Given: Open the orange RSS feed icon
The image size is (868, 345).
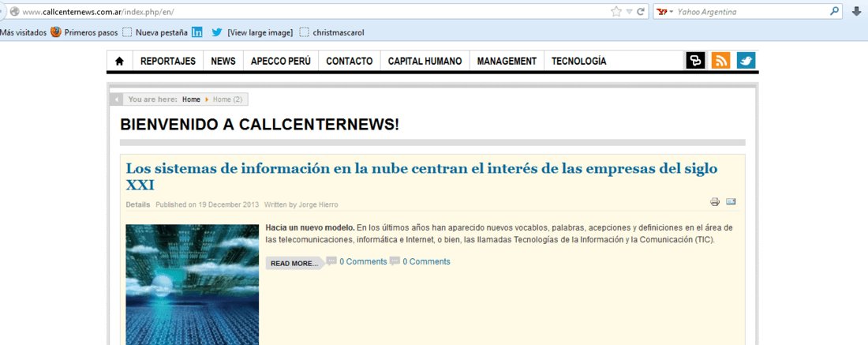Looking at the screenshot, I should 720,61.
